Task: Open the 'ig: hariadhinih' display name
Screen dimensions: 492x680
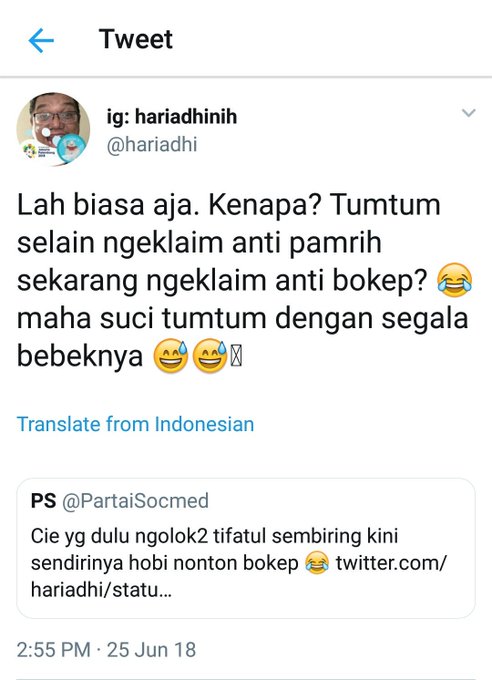Action: tap(172, 117)
